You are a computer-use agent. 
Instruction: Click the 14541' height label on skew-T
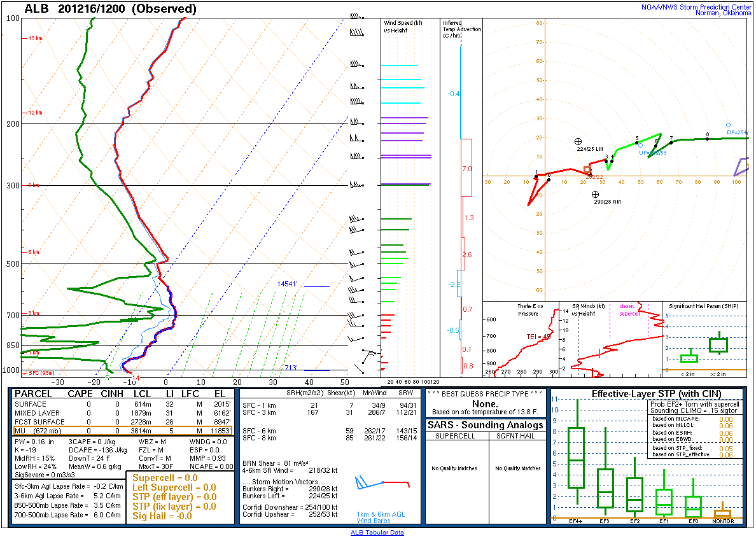[287, 284]
